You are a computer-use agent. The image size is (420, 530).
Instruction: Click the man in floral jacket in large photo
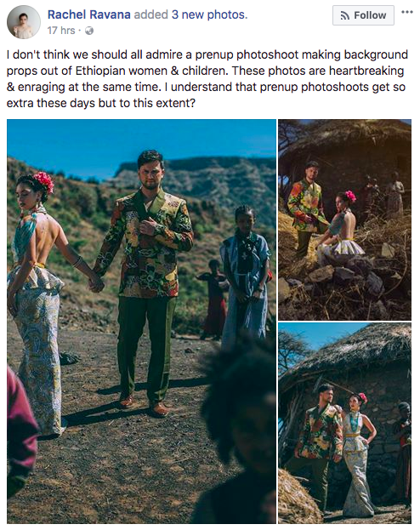[145, 284]
